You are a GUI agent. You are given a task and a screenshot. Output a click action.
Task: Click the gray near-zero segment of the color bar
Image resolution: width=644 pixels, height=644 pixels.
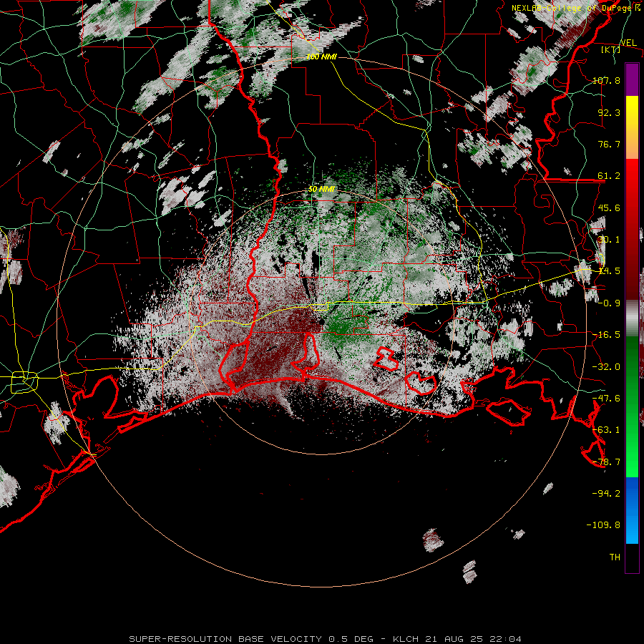coord(632,318)
